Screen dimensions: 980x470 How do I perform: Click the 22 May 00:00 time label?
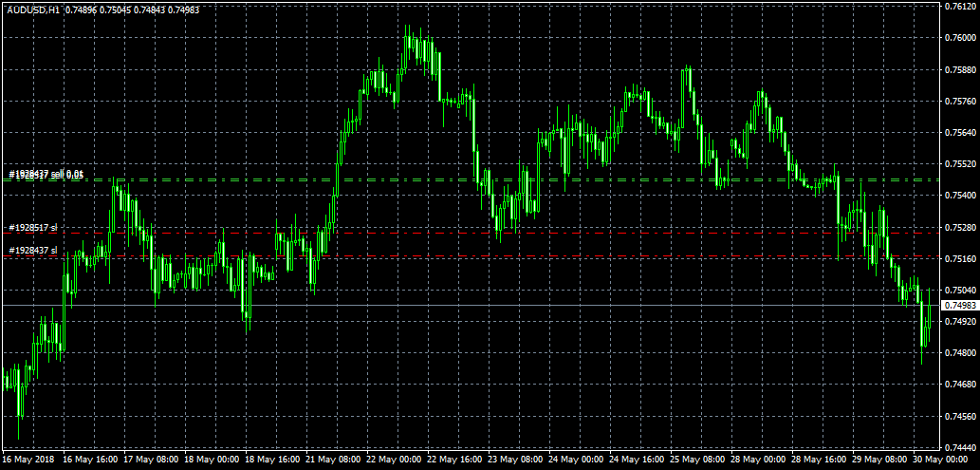click(394, 459)
